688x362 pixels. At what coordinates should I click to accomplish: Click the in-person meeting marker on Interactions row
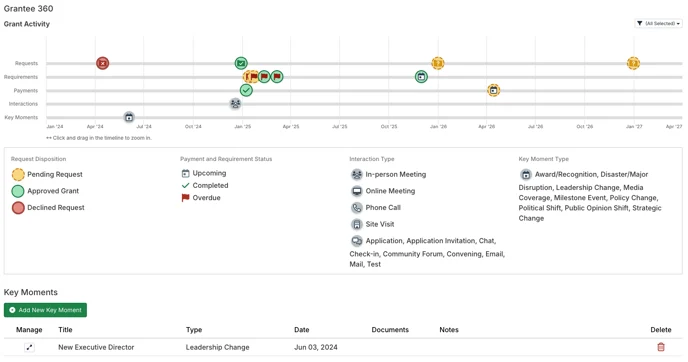coord(236,104)
